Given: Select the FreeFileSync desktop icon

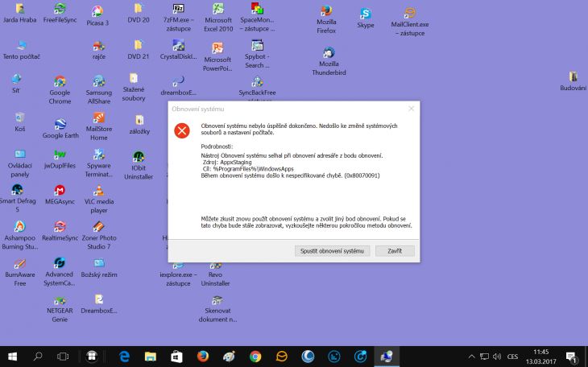Looking at the screenshot, I should click(x=60, y=14).
